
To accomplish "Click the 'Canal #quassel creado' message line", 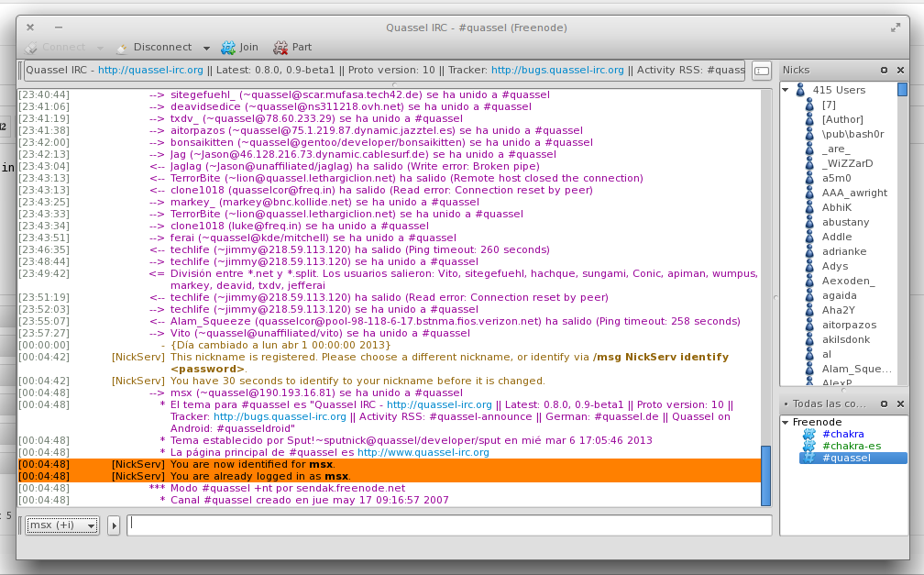I will point(310,500).
